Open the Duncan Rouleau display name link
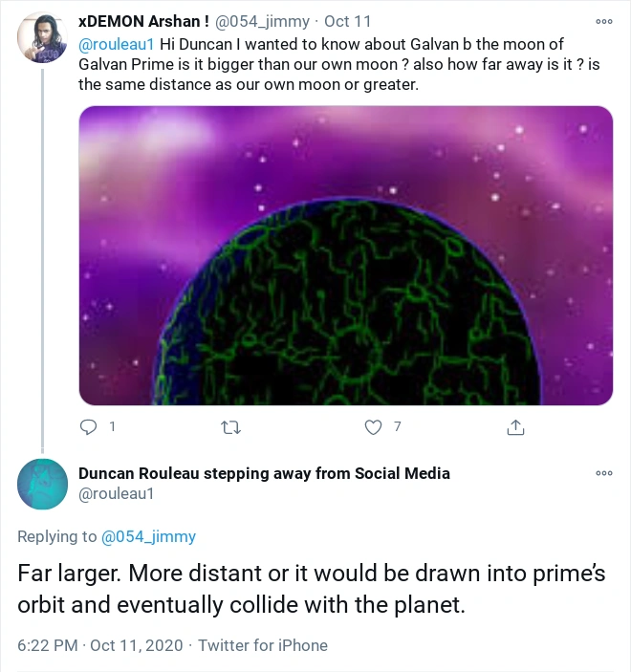 tap(264, 473)
